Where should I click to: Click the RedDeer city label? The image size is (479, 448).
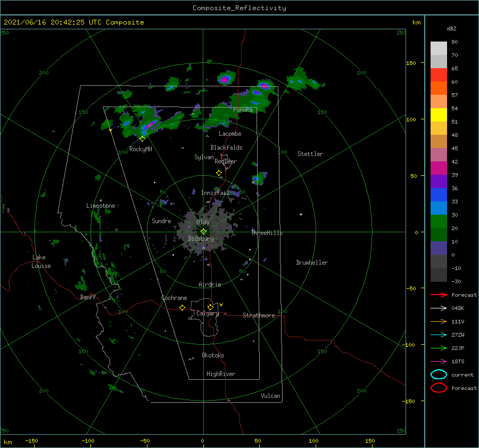coord(226,161)
